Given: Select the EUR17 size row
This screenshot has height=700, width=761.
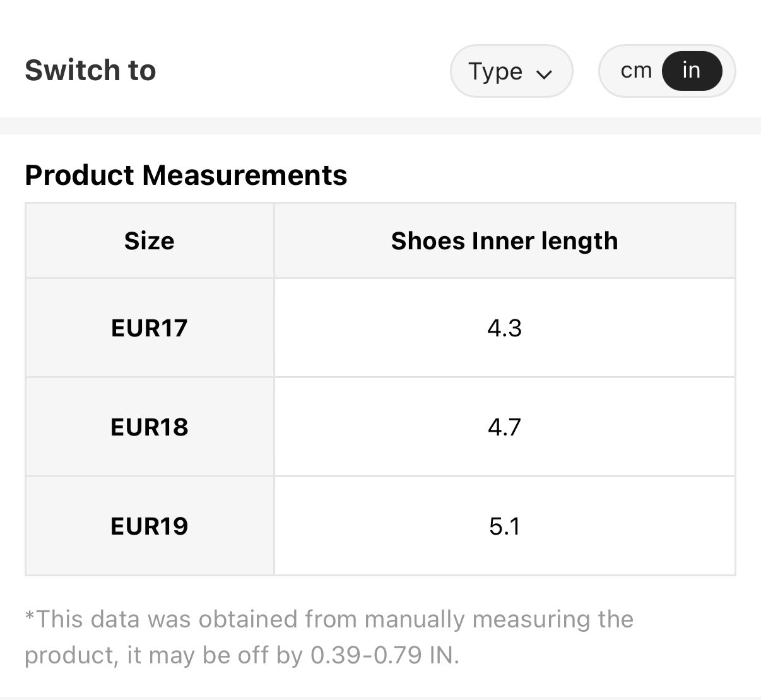Looking at the screenshot, I should [x=149, y=328].
